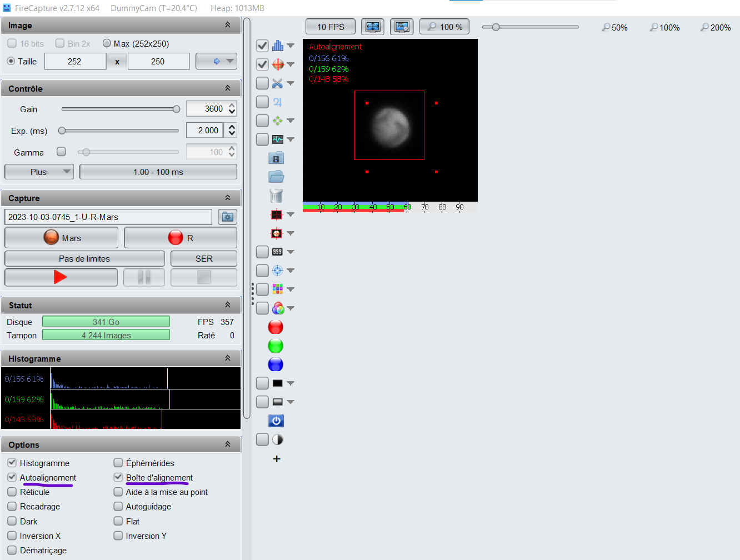
Task: Tick the Gamma checkbox
Action: click(x=62, y=152)
